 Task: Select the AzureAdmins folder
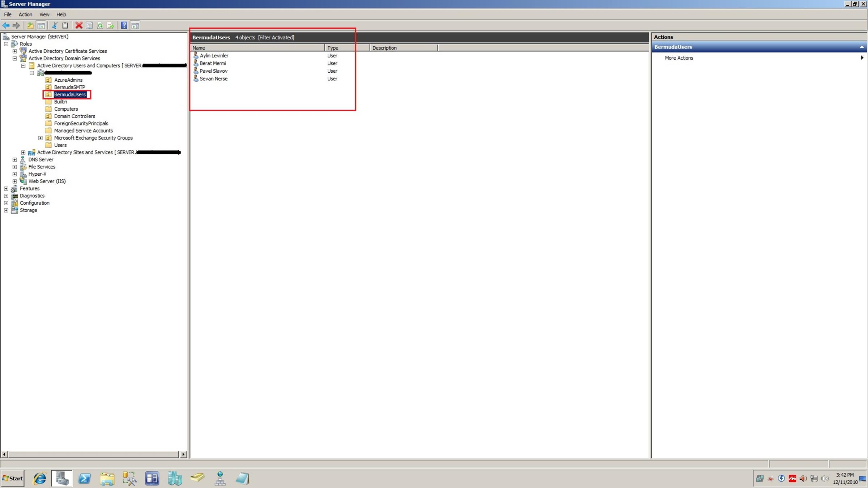(68, 80)
